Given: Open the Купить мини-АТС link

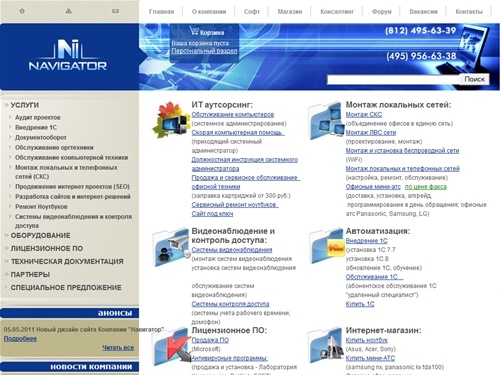Looking at the screenshot, I should pos(370,358).
